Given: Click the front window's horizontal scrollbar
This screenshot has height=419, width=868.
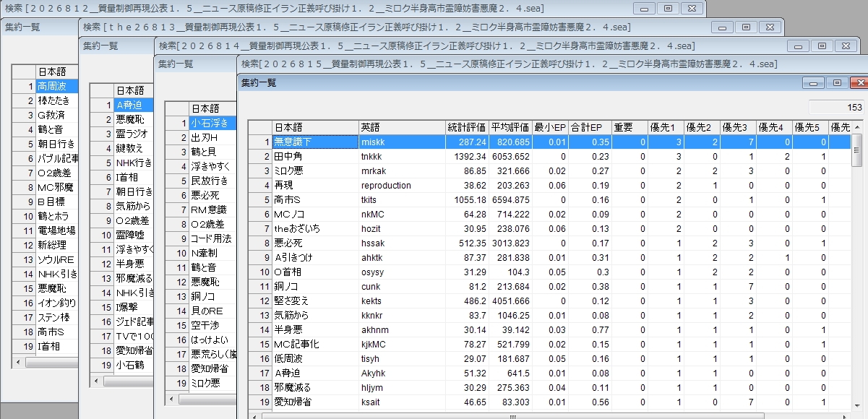Looking at the screenshot, I should click(549, 416).
